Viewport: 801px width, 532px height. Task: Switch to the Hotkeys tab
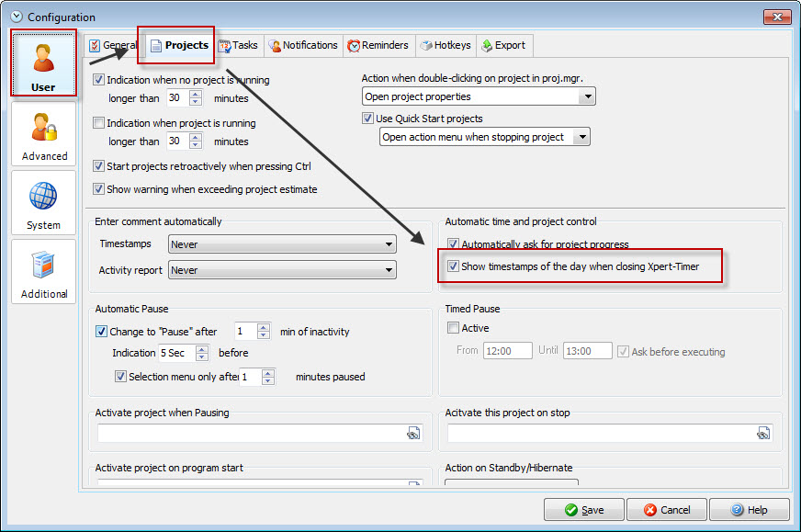click(445, 45)
